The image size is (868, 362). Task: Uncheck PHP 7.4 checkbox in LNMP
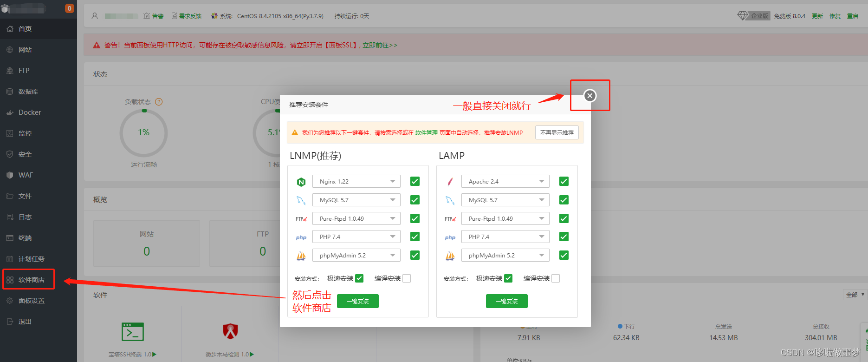[x=415, y=237]
